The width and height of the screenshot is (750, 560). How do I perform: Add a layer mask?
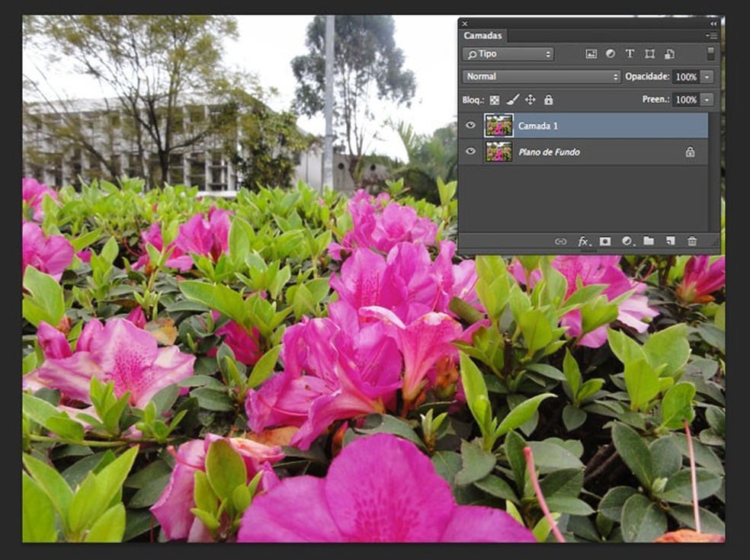click(x=605, y=241)
